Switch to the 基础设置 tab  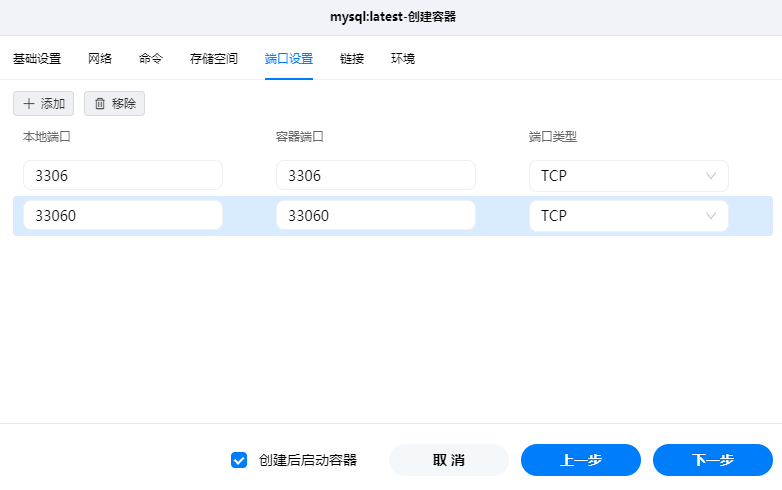pyautogui.click(x=37, y=59)
